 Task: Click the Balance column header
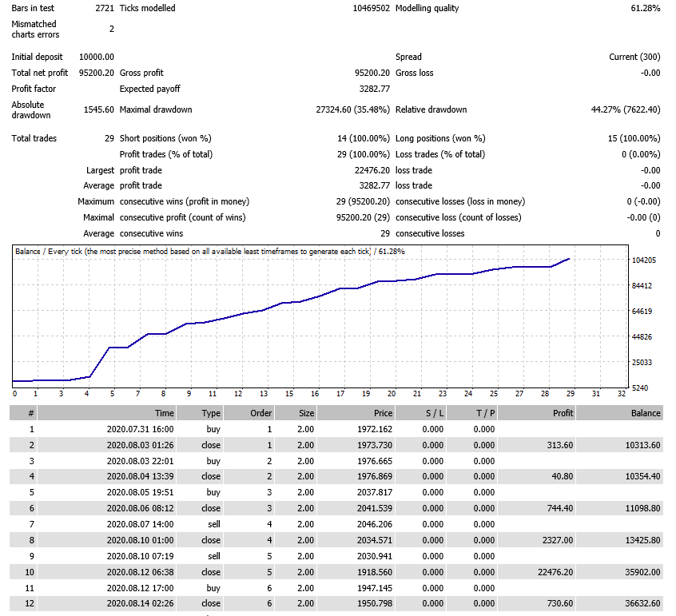619,413
